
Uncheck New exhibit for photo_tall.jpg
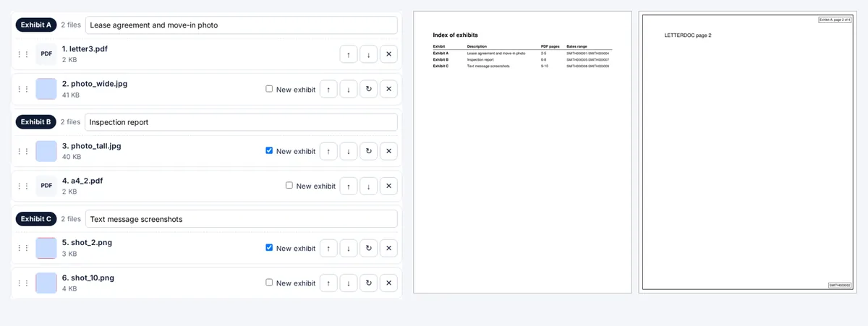269,150
